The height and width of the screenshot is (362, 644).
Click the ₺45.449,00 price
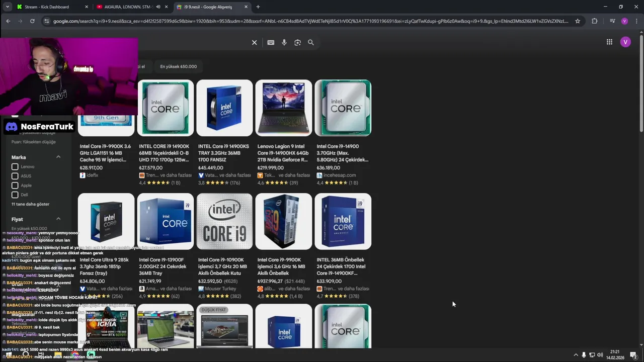(210, 168)
